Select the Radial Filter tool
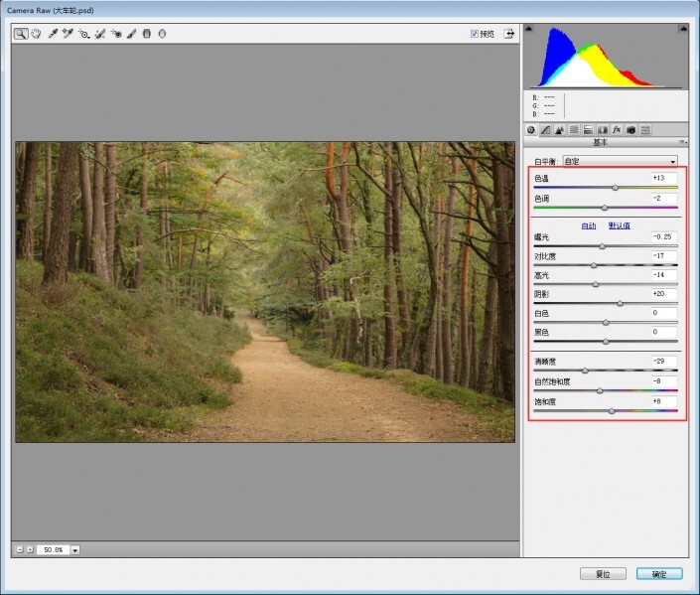 pyautogui.click(x=162, y=33)
